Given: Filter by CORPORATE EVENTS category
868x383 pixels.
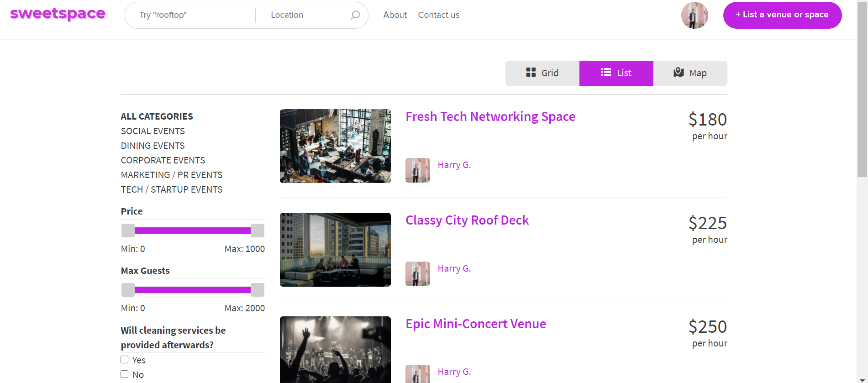Looking at the screenshot, I should point(163,160).
